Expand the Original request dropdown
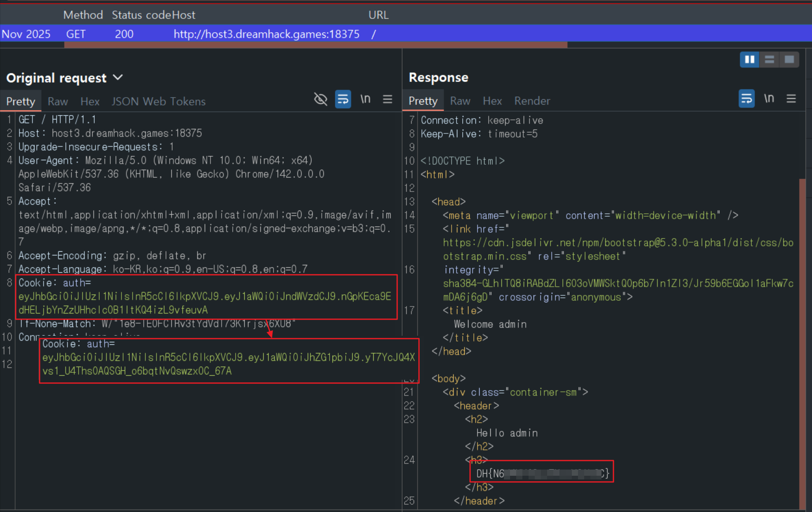This screenshot has width=812, height=512. 118,77
